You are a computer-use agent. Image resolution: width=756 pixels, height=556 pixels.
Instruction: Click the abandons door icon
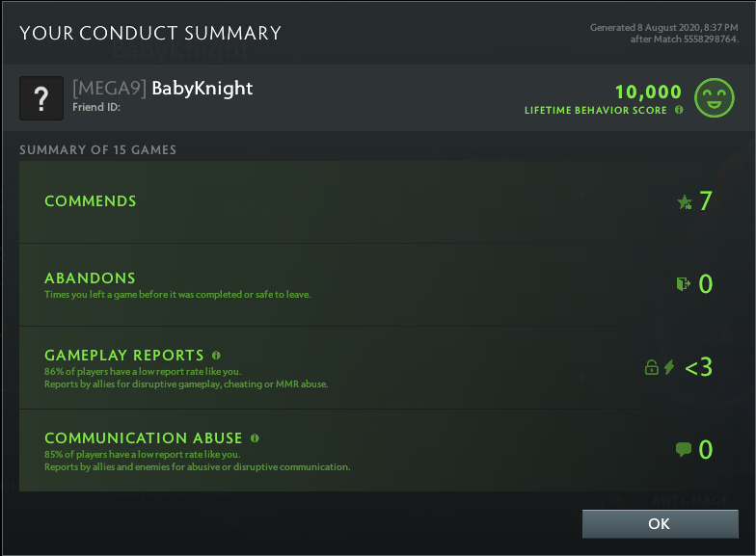[x=683, y=283]
